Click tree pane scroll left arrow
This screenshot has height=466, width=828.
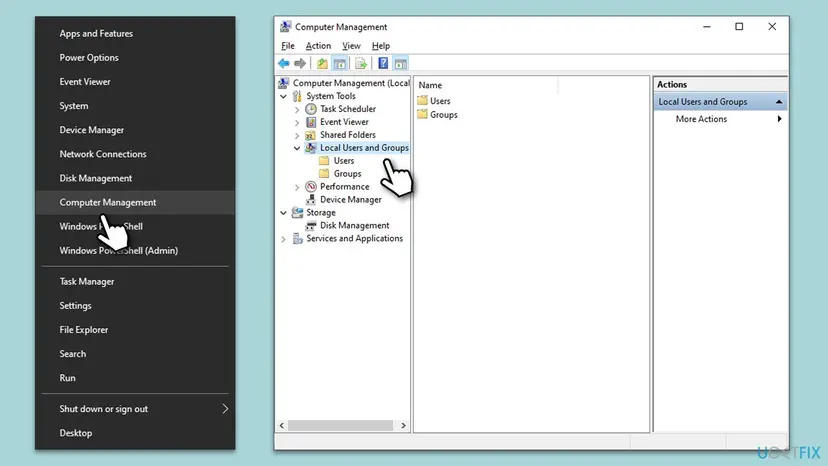(282, 425)
